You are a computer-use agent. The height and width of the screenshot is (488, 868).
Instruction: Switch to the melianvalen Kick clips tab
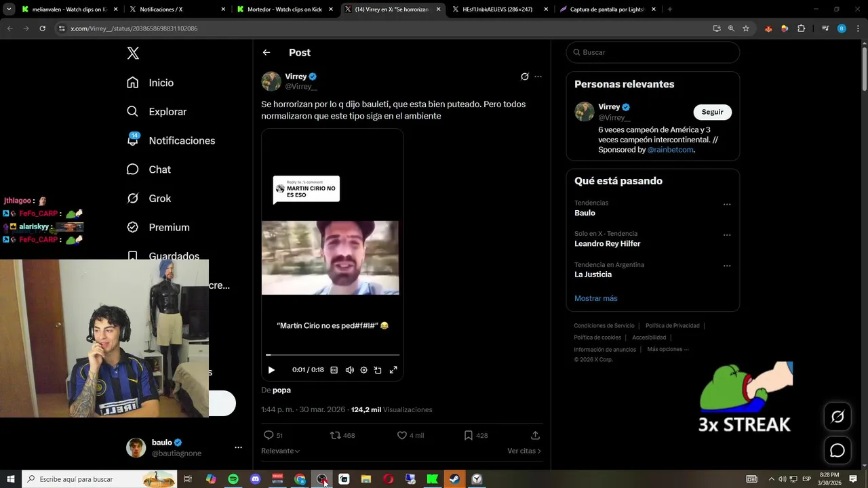pyautogui.click(x=68, y=9)
